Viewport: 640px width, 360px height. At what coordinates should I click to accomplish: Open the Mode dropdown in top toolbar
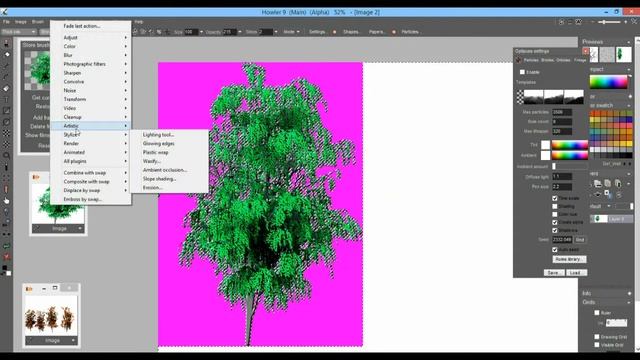291,32
